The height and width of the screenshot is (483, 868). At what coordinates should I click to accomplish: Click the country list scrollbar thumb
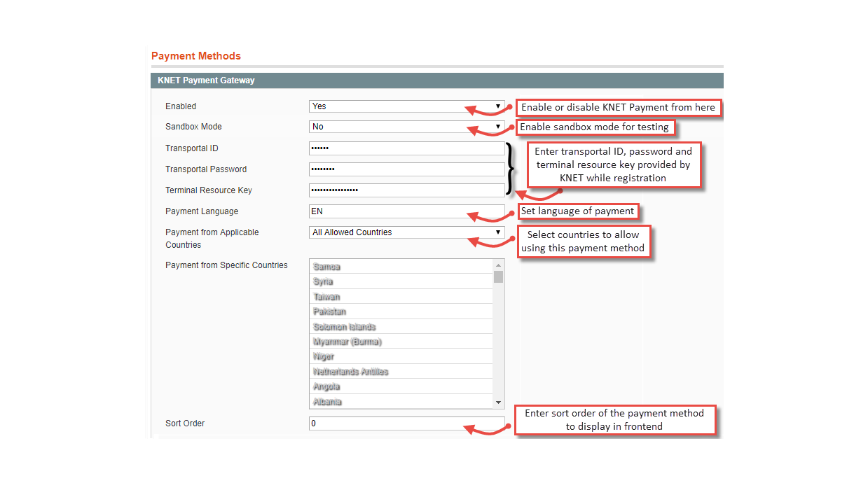tap(499, 276)
